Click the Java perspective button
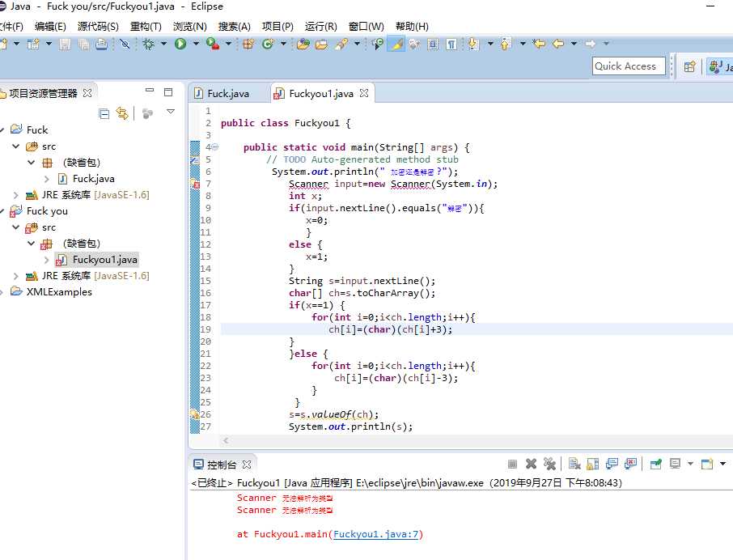Screen dimensions: 733x560 [x=719, y=66]
